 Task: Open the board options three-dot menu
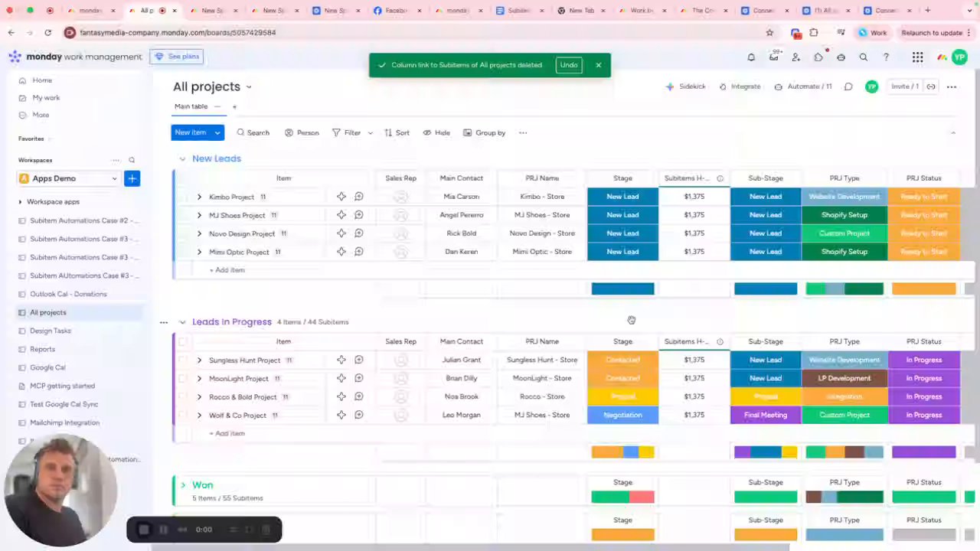952,86
